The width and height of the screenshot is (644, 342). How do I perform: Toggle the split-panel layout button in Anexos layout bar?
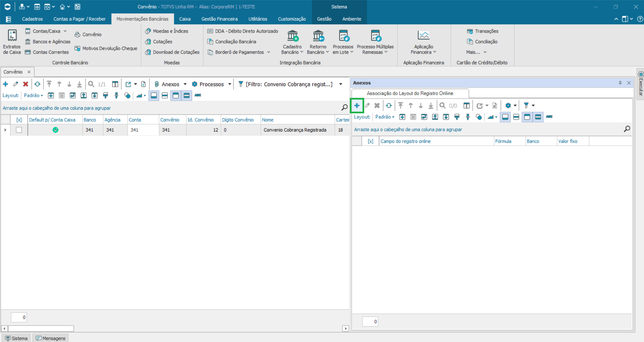click(516, 117)
